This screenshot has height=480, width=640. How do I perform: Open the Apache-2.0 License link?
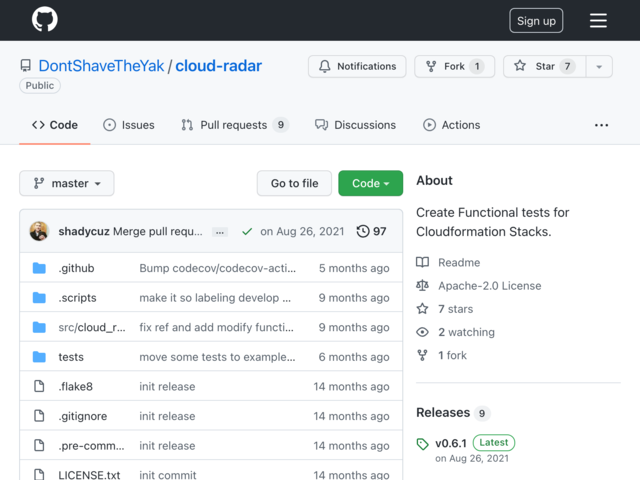point(490,286)
